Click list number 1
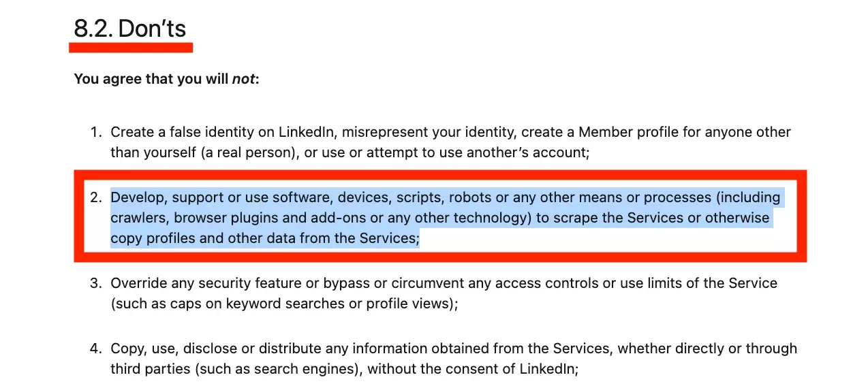The height and width of the screenshot is (388, 868). pos(96,132)
